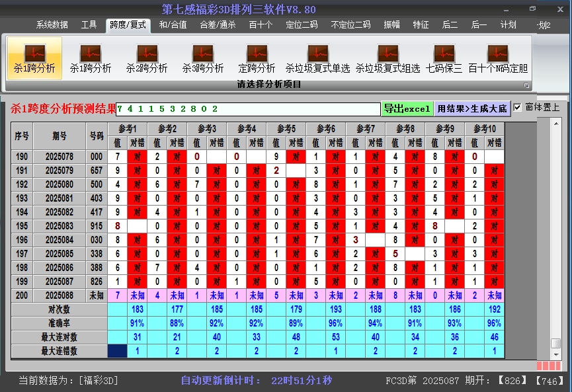Toggle the 窗体置上 checkbox

(x=517, y=107)
